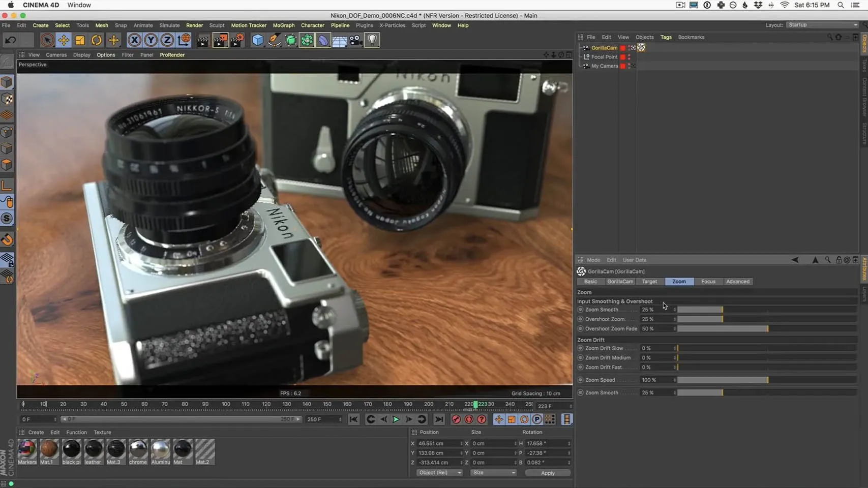Toggle Autokeying red icon
The height and width of the screenshot is (488, 868).
click(469, 419)
